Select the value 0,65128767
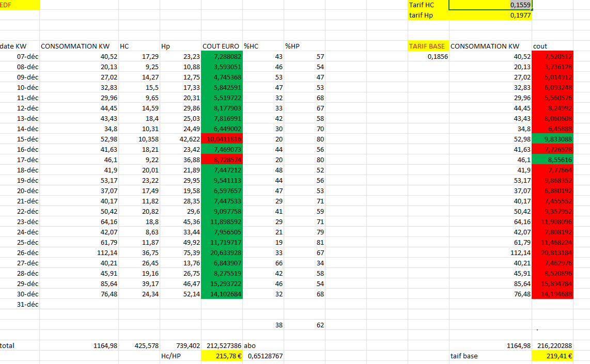590x364 pixels. [x=263, y=356]
